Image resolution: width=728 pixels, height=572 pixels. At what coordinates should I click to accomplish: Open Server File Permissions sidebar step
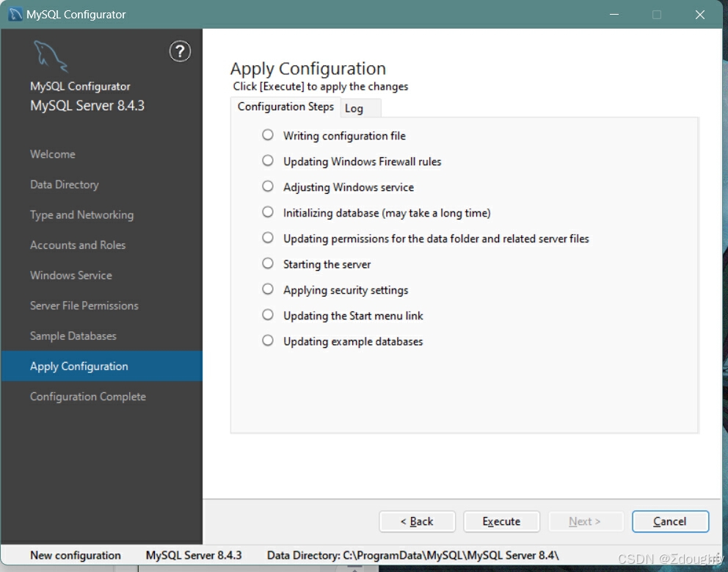pyautogui.click(x=84, y=305)
